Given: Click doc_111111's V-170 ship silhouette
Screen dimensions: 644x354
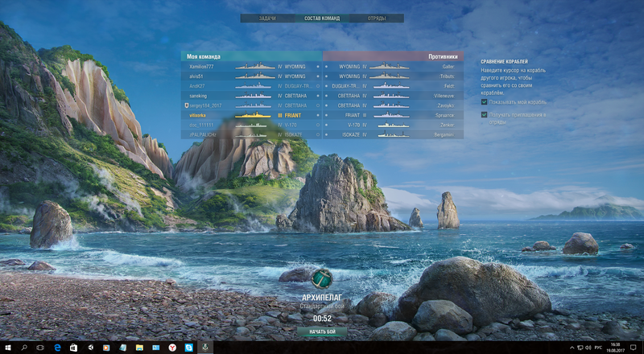Looking at the screenshot, I should click(x=251, y=125).
